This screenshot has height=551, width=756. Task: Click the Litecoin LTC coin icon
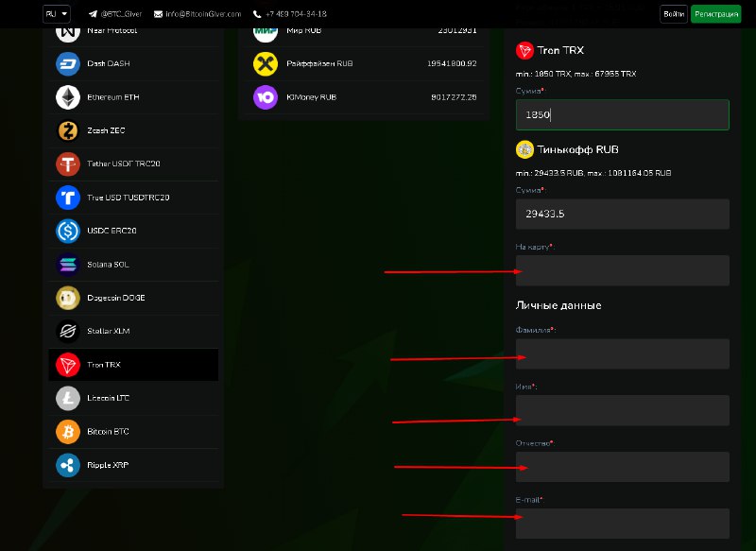click(68, 398)
